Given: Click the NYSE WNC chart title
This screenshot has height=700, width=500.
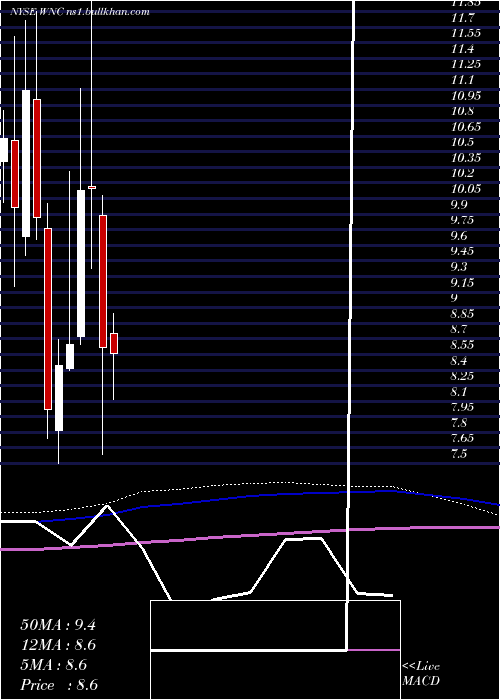Looking at the screenshot, I should tap(79, 12).
